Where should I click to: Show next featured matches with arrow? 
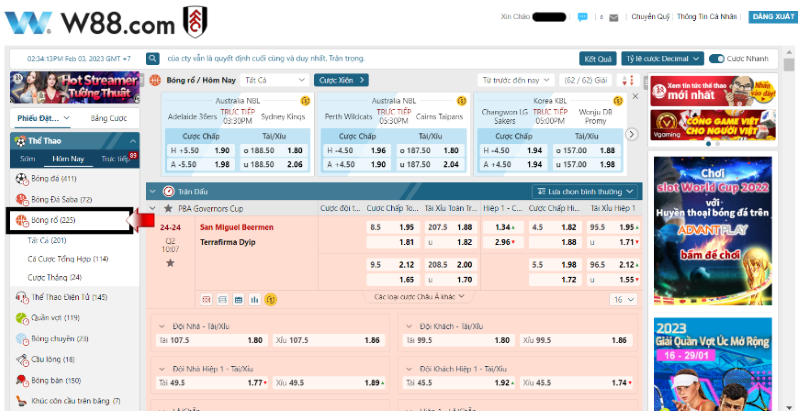click(632, 134)
